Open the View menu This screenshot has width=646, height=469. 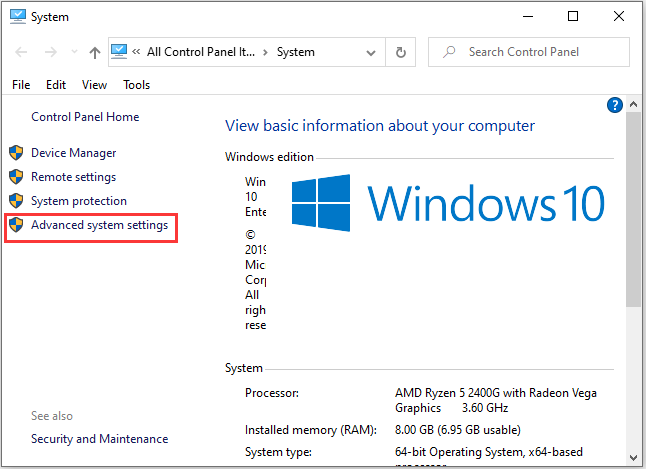(x=94, y=85)
